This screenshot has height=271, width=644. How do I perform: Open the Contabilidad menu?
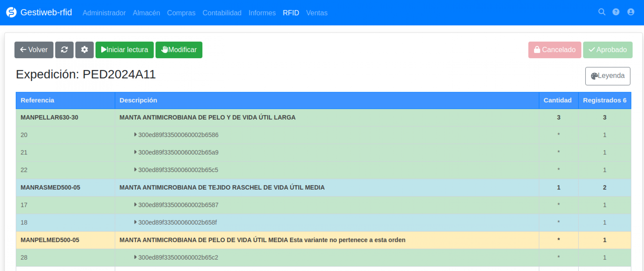[x=222, y=13]
